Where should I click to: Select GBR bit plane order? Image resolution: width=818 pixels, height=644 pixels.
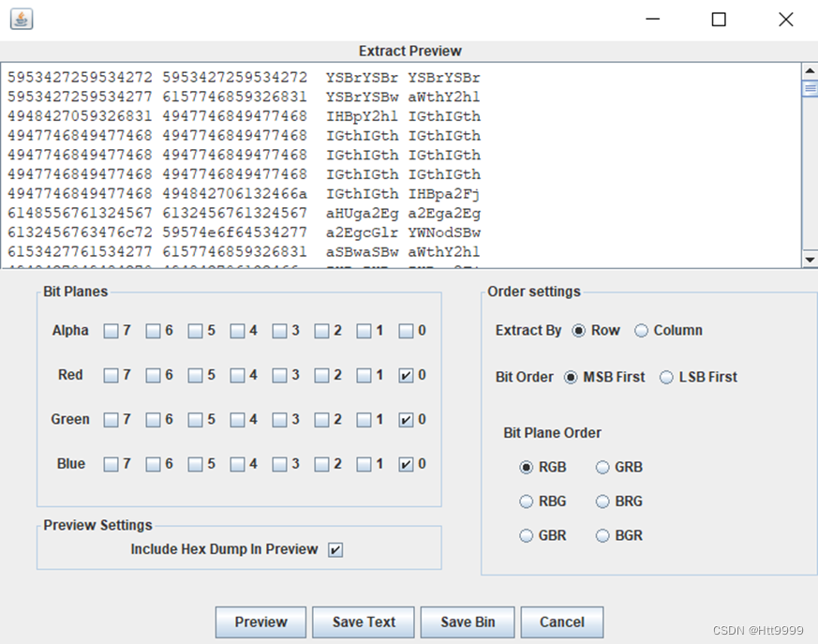(526, 536)
